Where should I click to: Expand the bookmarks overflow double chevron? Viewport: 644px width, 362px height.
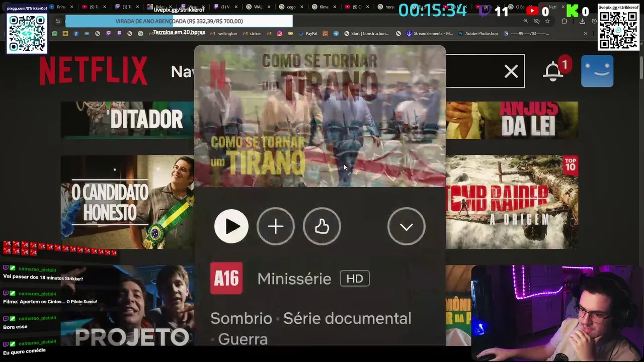click(585, 33)
